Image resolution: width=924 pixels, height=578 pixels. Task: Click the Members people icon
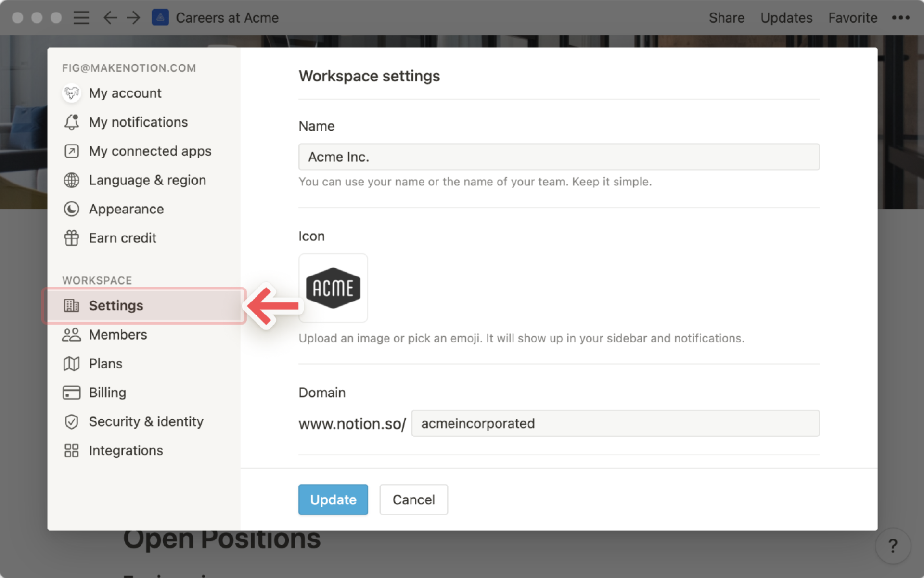pyautogui.click(x=72, y=334)
